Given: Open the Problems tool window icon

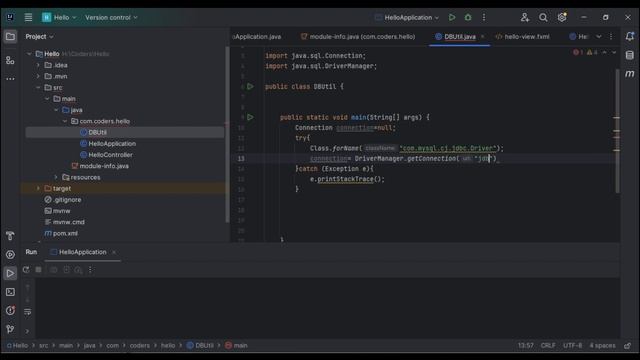Looking at the screenshot, I should point(10,311).
